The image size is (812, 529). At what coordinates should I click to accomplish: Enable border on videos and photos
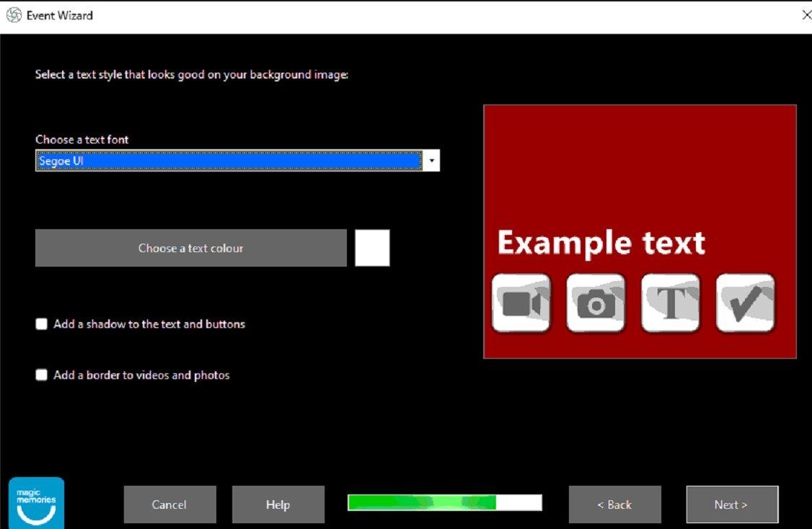[41, 375]
